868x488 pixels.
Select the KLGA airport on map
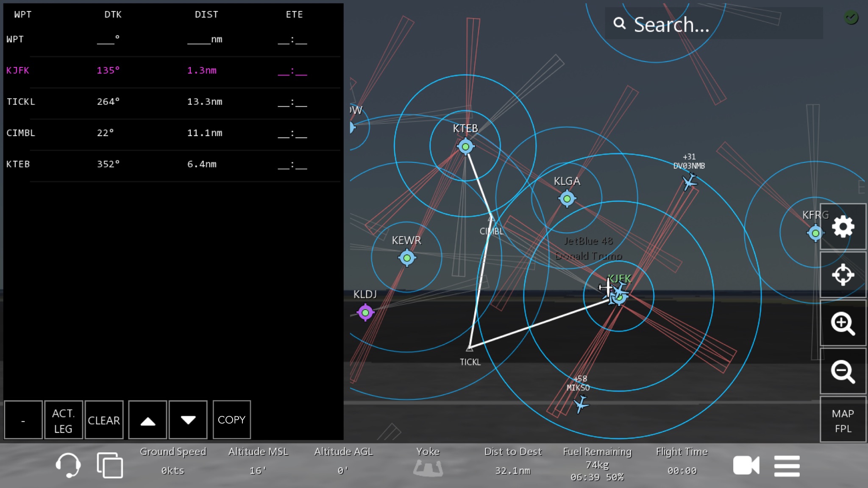point(567,198)
